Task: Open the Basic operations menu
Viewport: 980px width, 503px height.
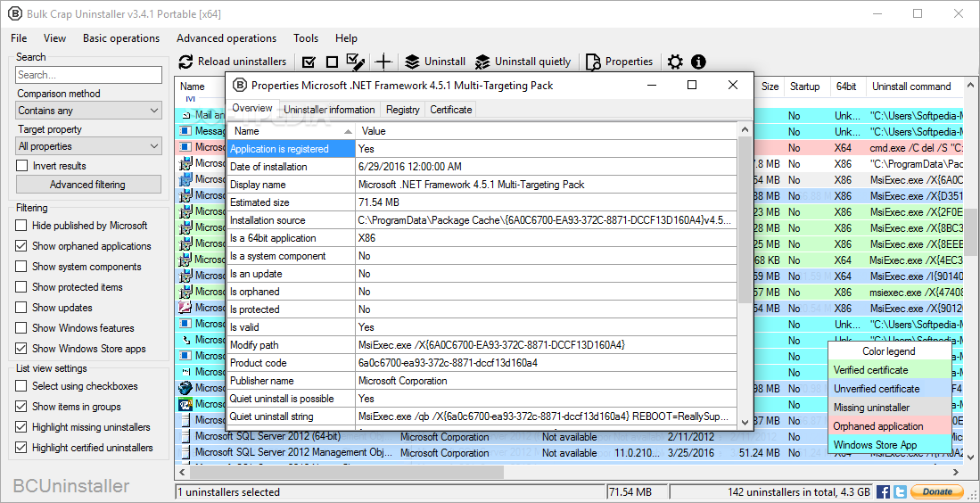Action: click(121, 38)
